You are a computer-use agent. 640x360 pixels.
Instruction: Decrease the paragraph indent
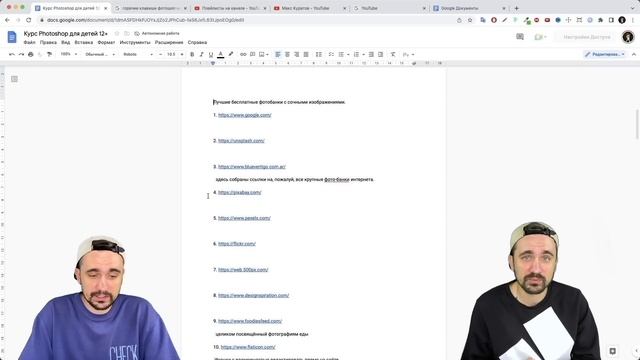coord(371,54)
